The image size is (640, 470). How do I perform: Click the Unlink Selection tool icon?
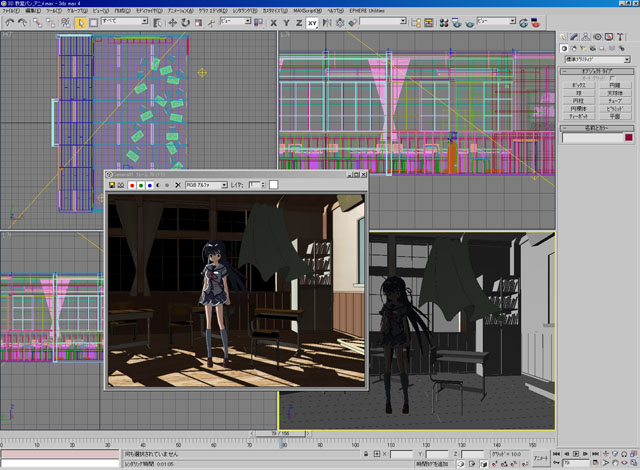click(51, 23)
